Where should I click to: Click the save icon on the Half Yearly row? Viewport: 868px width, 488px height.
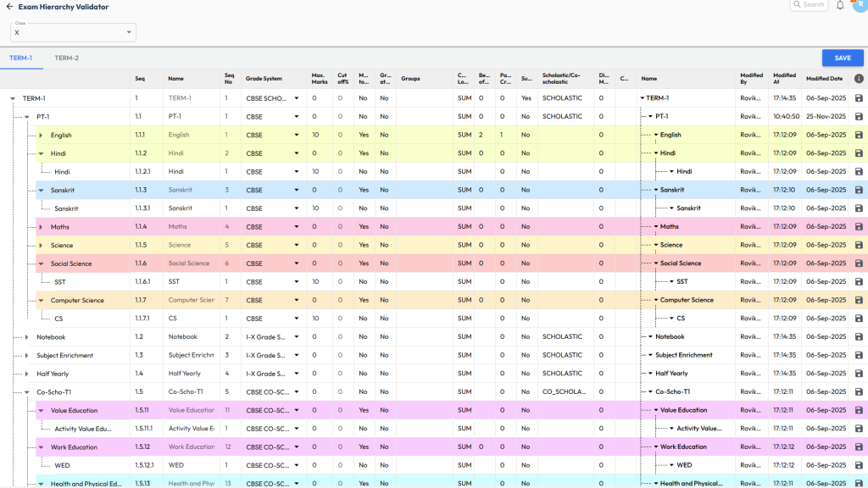[x=859, y=374]
